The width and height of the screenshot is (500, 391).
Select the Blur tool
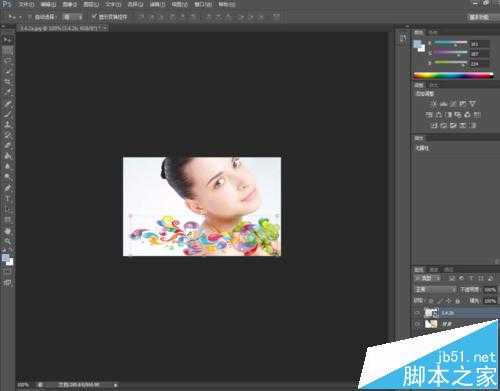[x=7, y=166]
